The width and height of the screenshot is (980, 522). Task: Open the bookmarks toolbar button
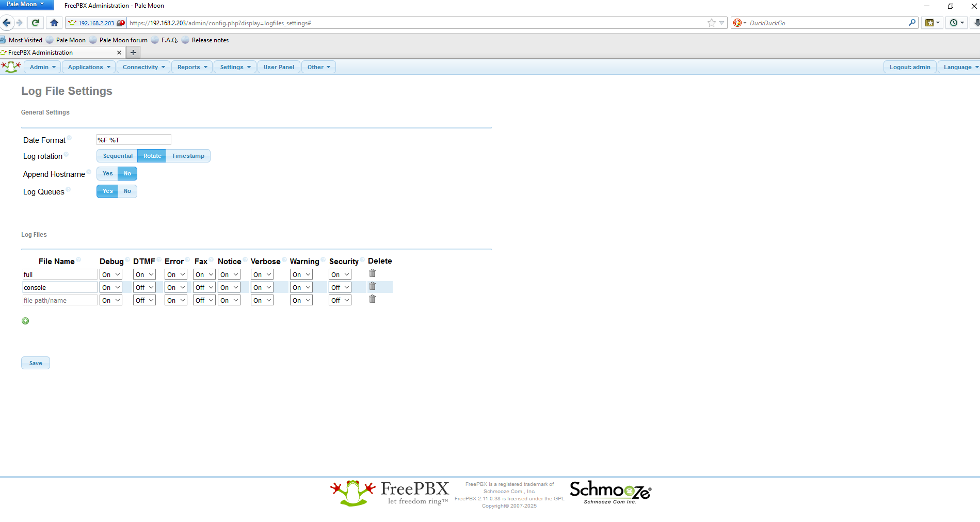(x=933, y=23)
